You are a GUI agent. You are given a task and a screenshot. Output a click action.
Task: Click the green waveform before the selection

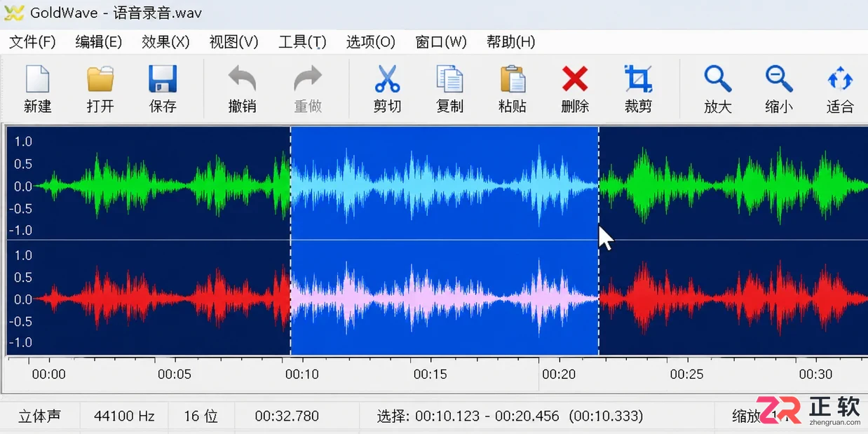[163, 186]
